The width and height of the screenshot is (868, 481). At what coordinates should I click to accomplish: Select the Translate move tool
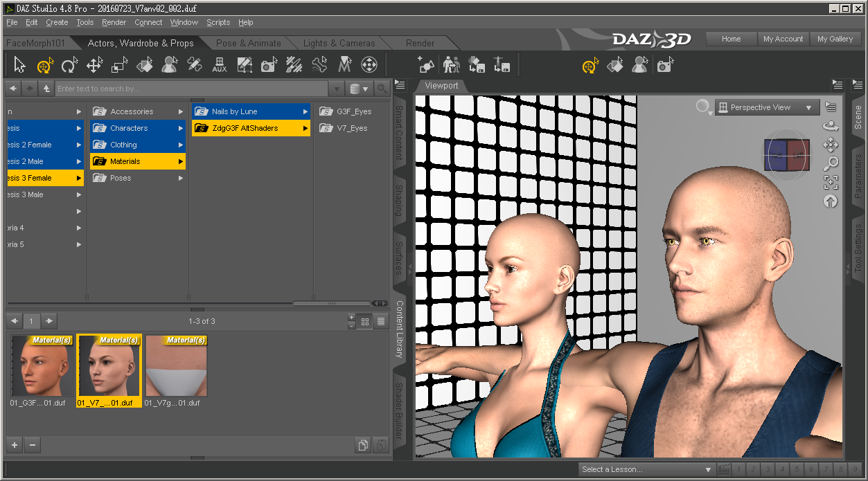[x=94, y=66]
